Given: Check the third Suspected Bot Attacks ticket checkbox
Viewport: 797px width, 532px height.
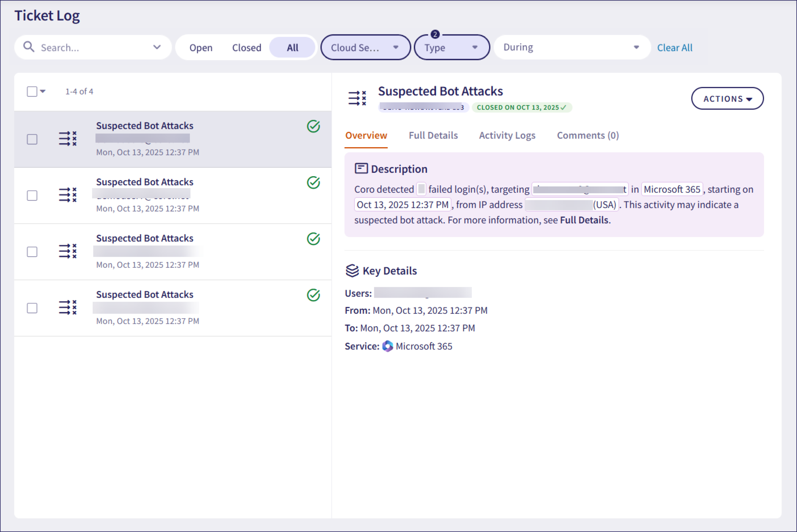Looking at the screenshot, I should [x=32, y=252].
